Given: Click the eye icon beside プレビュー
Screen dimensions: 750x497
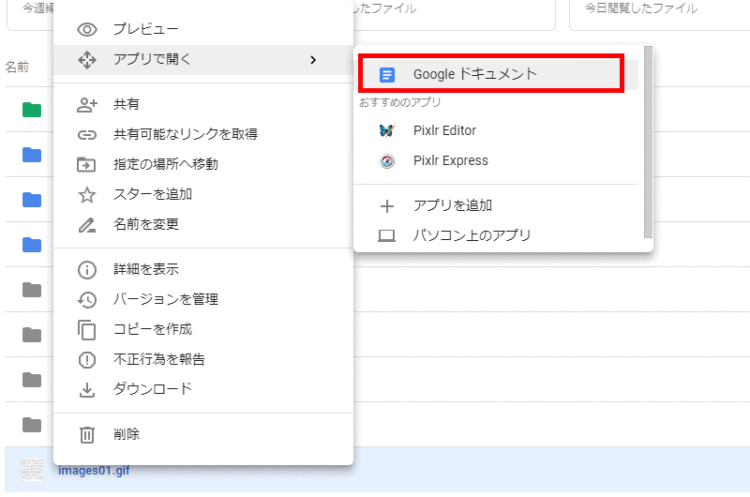Looking at the screenshot, I should (87, 29).
